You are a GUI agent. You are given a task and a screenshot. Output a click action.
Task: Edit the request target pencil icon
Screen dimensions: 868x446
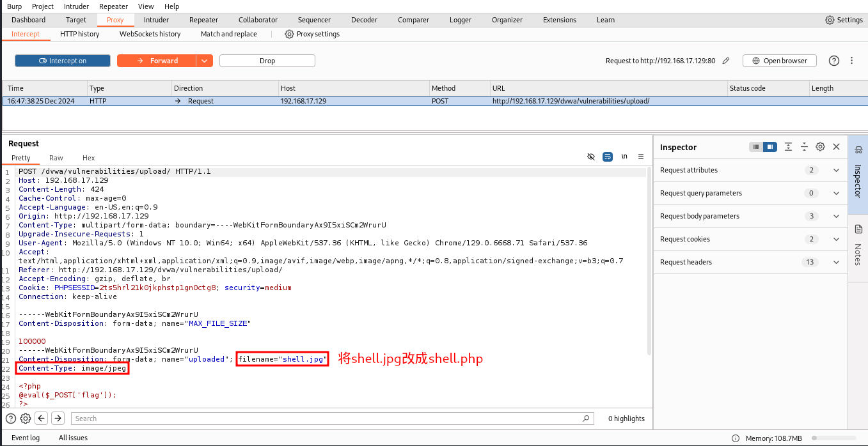coord(726,61)
